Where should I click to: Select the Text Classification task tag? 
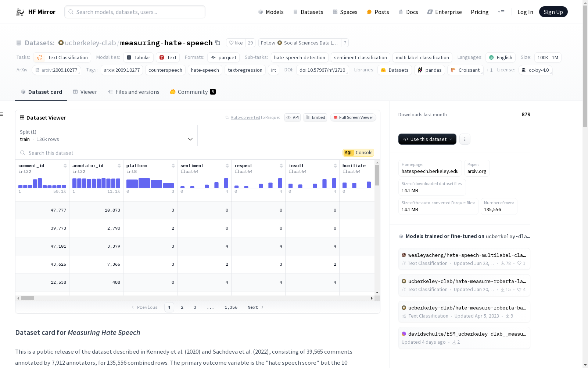coord(62,57)
